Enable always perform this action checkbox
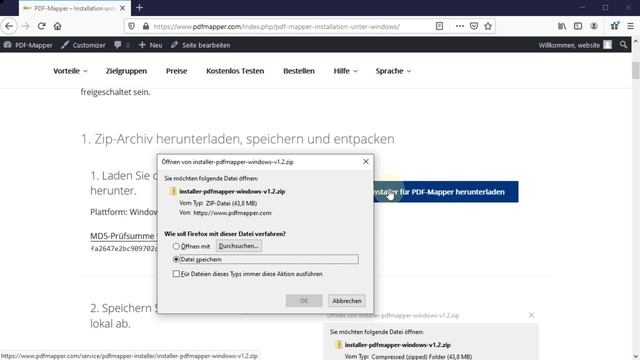Viewport: 640px width, 360px height. pyautogui.click(x=176, y=274)
